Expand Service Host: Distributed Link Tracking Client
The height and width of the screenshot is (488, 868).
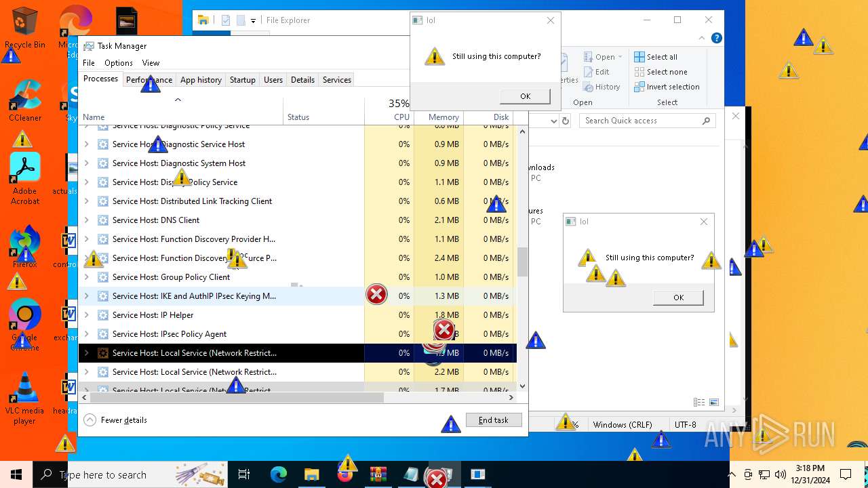[x=86, y=201]
